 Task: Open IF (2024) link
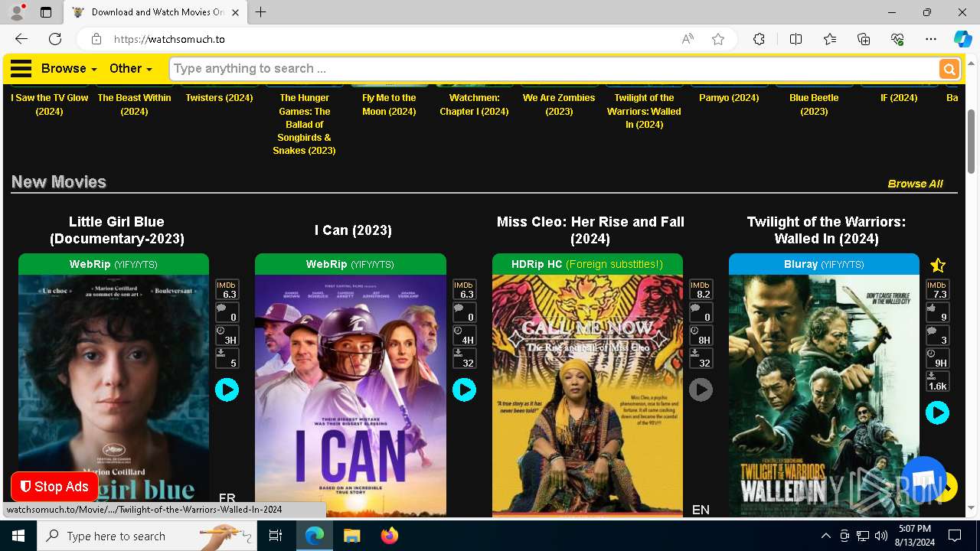pyautogui.click(x=899, y=98)
